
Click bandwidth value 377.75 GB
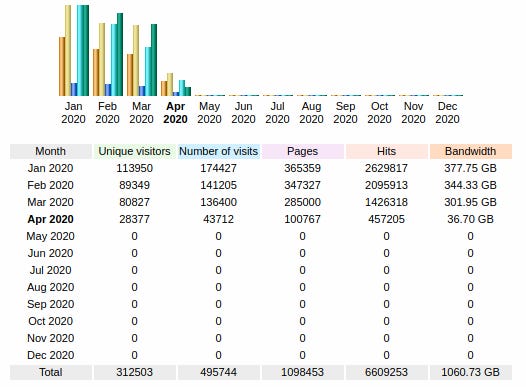click(x=470, y=168)
